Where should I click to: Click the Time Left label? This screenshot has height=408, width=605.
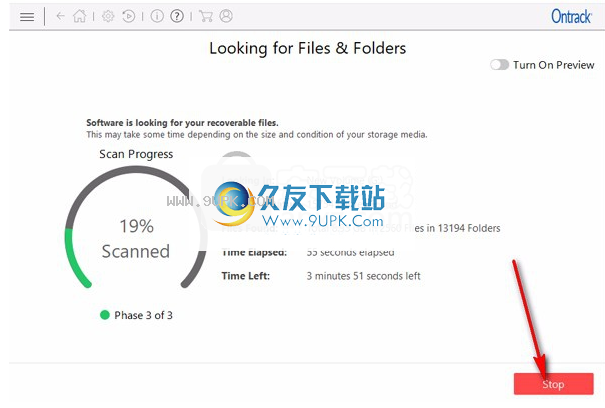(245, 276)
